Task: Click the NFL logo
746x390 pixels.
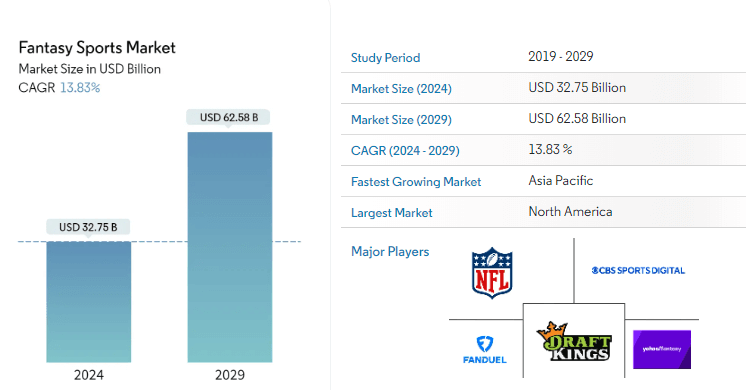Action: point(492,273)
